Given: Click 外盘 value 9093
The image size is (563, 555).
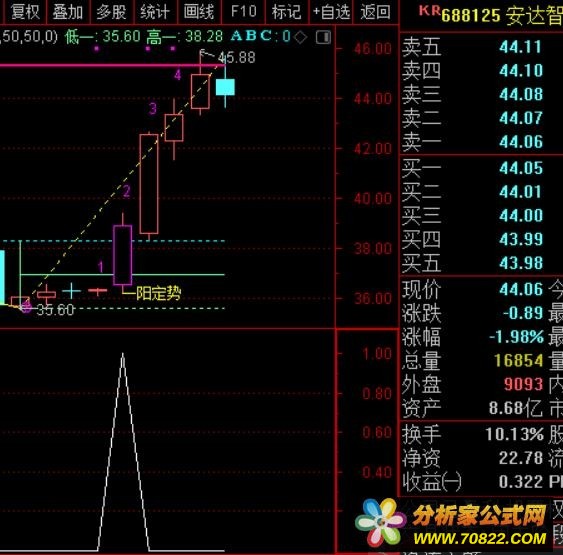Looking at the screenshot, I should pyautogui.click(x=523, y=384).
